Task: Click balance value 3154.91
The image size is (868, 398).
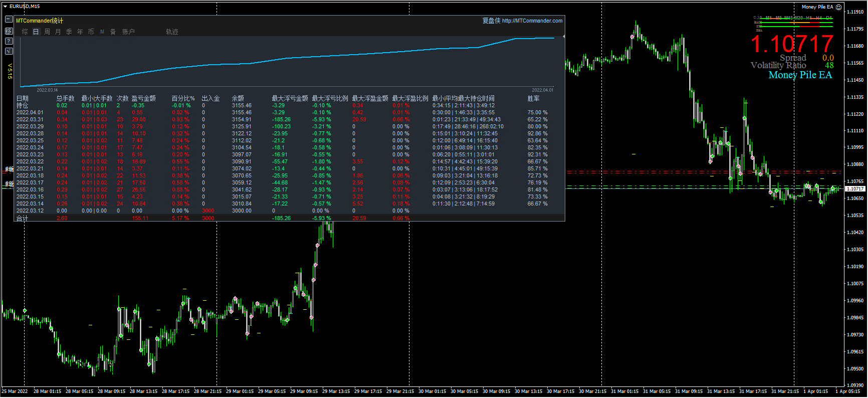Action: coord(242,119)
